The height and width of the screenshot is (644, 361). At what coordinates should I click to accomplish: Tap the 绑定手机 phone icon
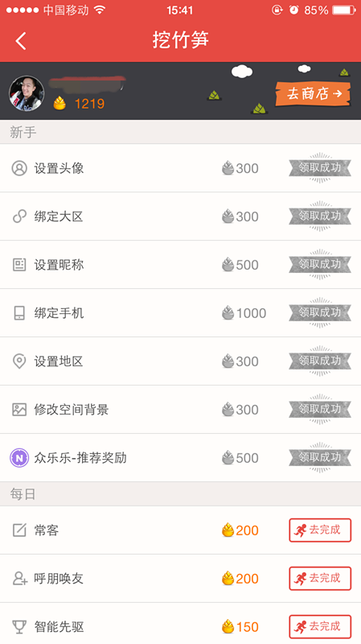click(x=19, y=313)
